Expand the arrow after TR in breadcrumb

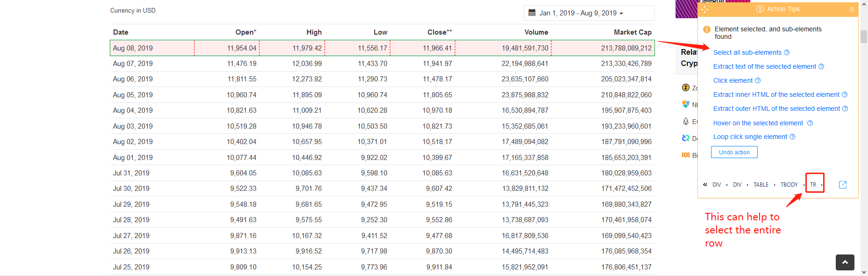[x=822, y=185]
